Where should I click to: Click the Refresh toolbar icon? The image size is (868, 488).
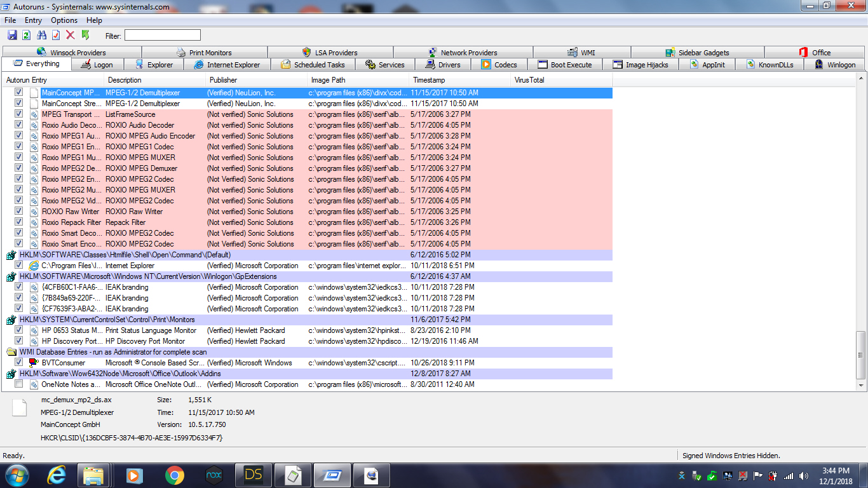27,35
